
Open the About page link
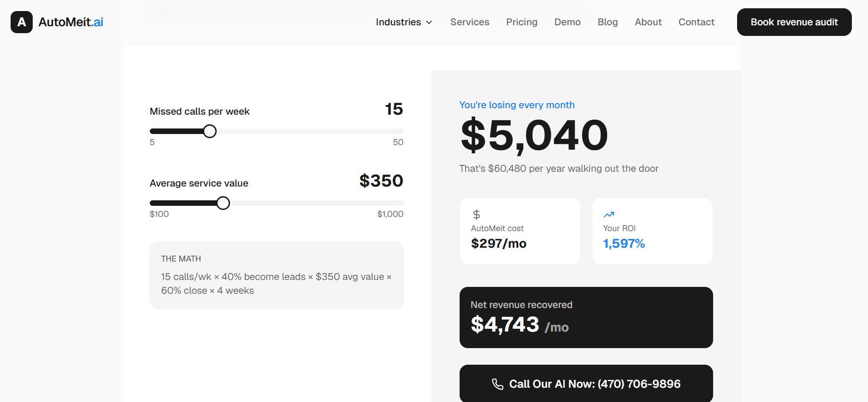coord(648,22)
